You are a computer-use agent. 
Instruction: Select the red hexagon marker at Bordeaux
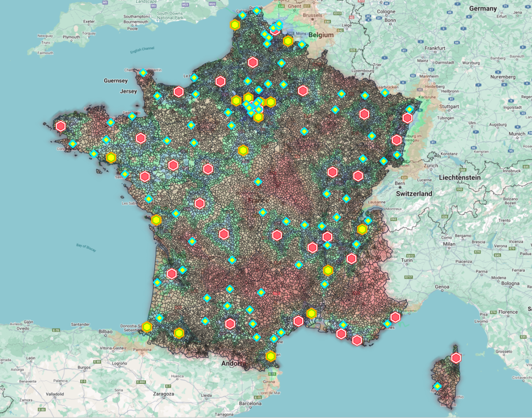pyautogui.click(x=172, y=274)
